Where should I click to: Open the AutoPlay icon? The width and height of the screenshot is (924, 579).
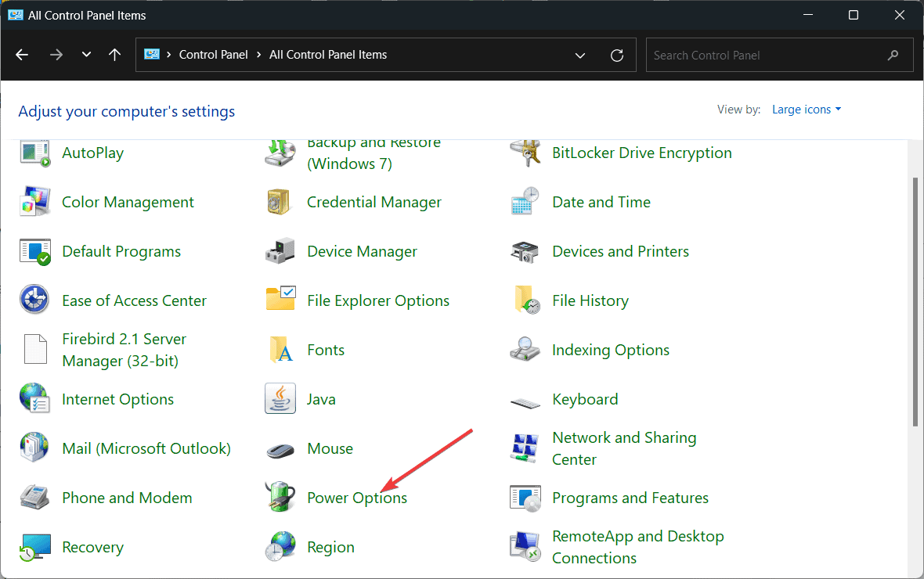point(35,153)
